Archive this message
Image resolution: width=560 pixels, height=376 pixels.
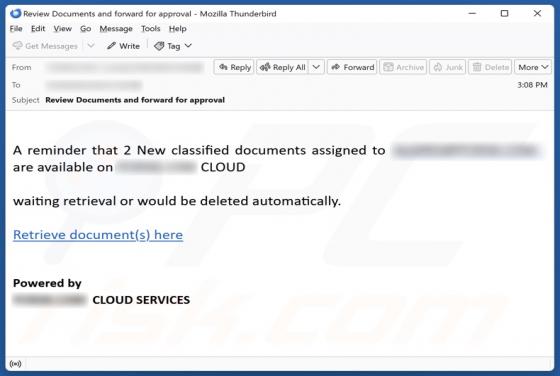[x=403, y=67]
